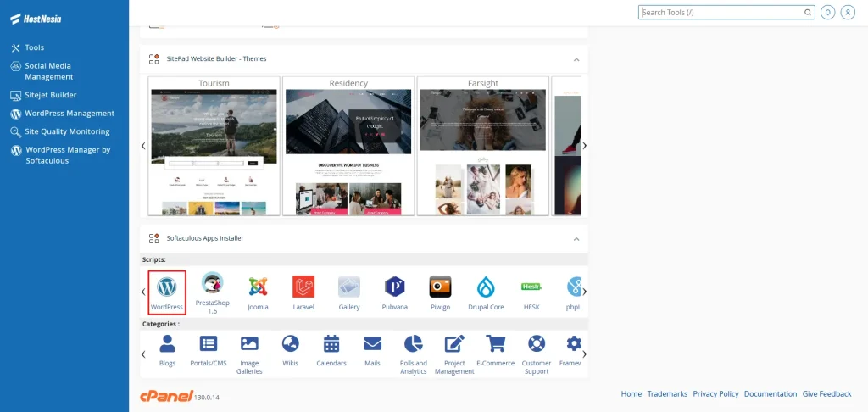
Task: Open the Drupal Core script
Action: [486, 293]
